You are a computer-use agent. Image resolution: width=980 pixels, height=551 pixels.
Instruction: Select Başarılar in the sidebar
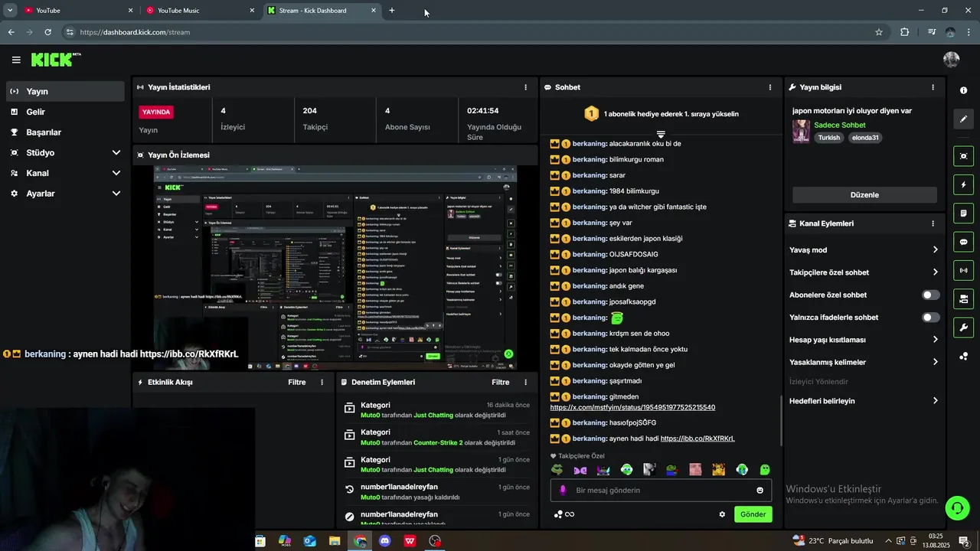coord(65,132)
